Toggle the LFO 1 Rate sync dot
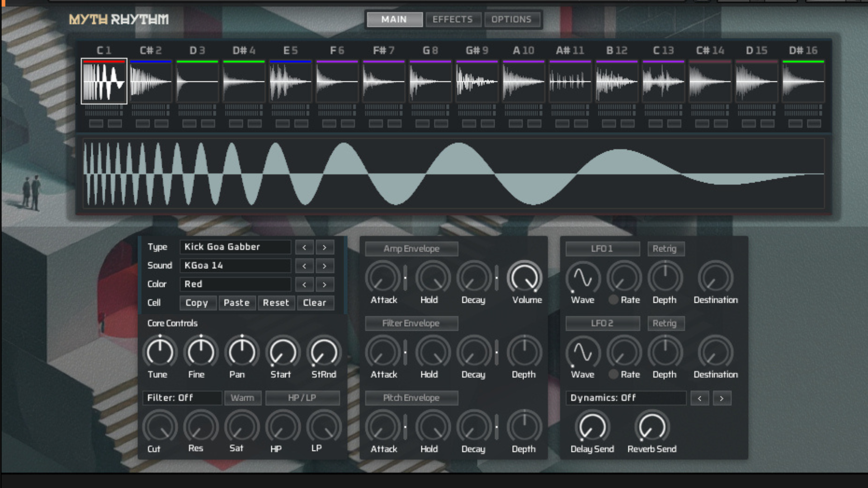 pyautogui.click(x=613, y=300)
